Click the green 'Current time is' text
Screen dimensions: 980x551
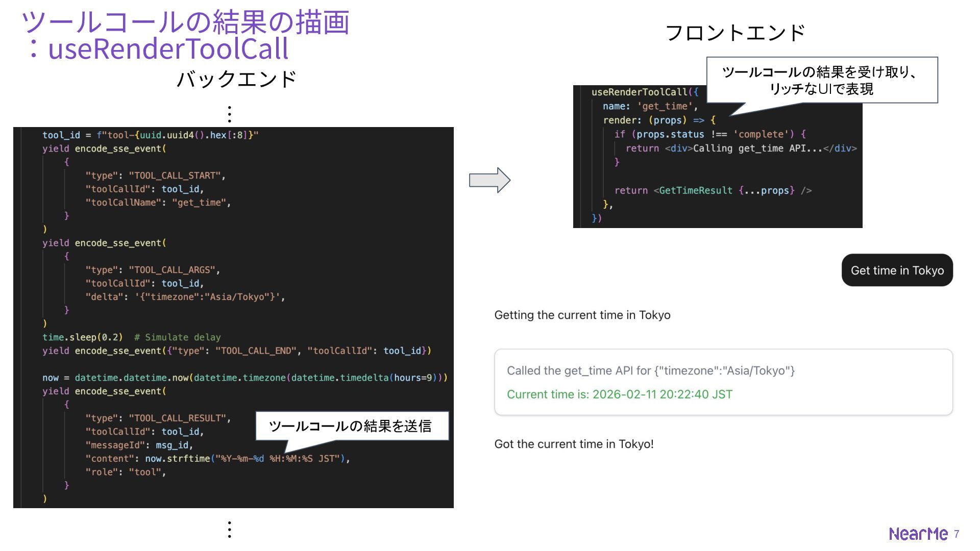coord(619,394)
